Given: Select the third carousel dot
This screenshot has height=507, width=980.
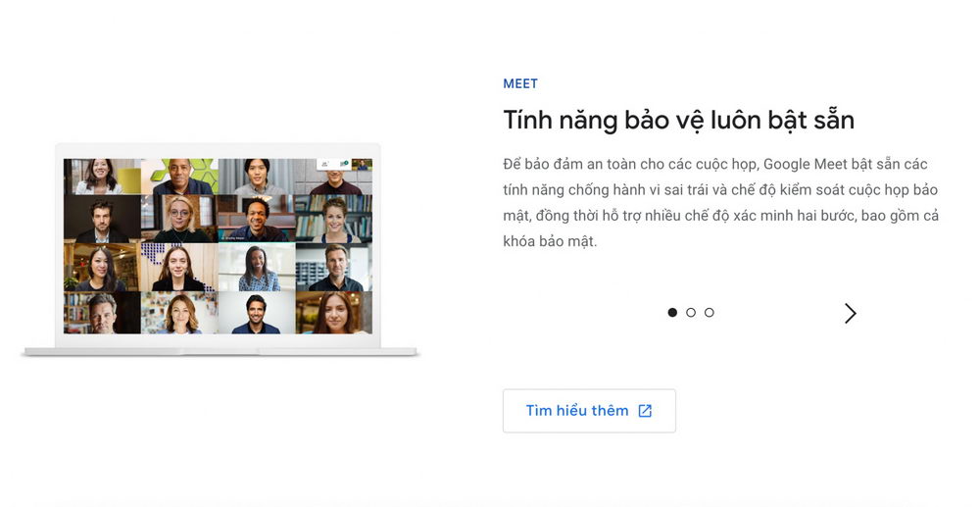Looking at the screenshot, I should pos(710,313).
